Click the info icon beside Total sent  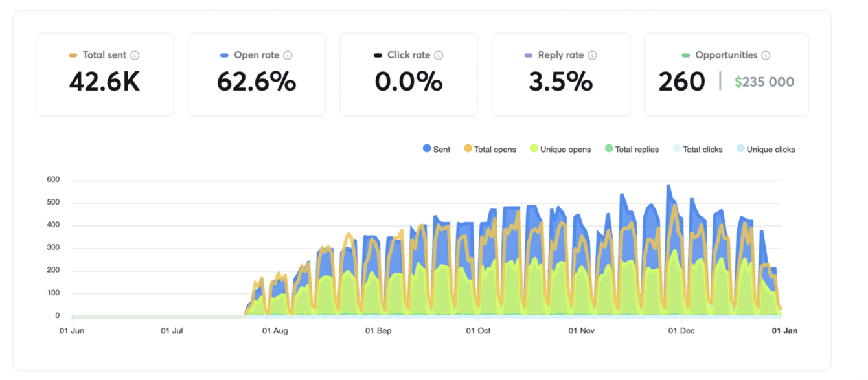tap(135, 56)
